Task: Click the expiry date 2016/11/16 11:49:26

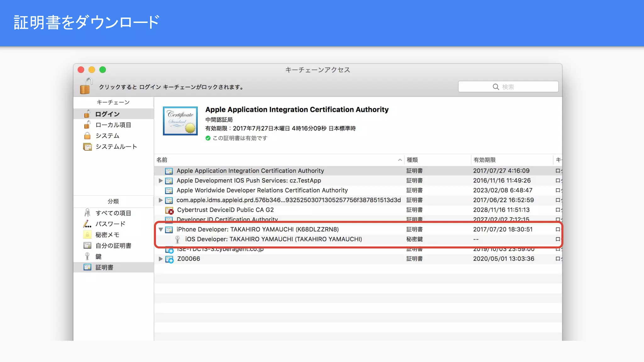Action: pyautogui.click(x=502, y=181)
